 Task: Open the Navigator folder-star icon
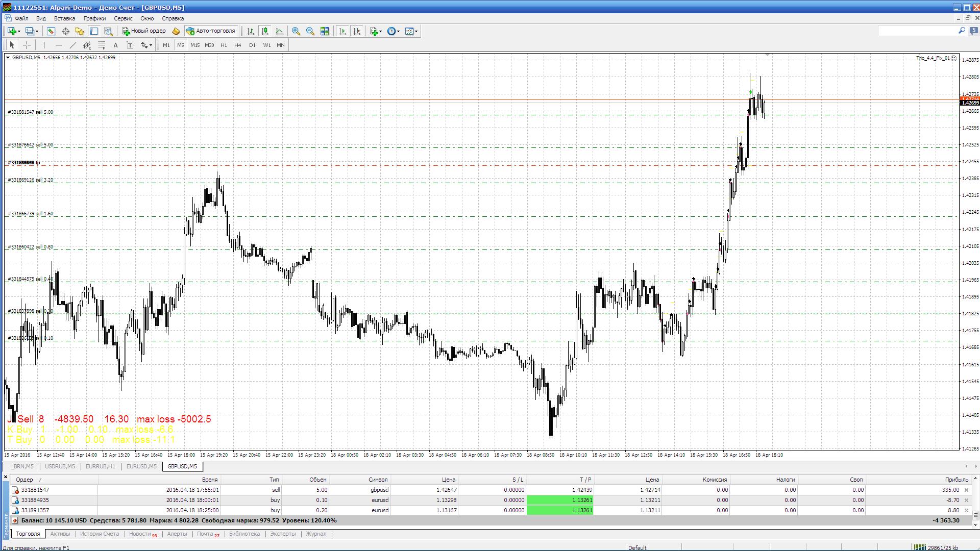click(x=80, y=31)
